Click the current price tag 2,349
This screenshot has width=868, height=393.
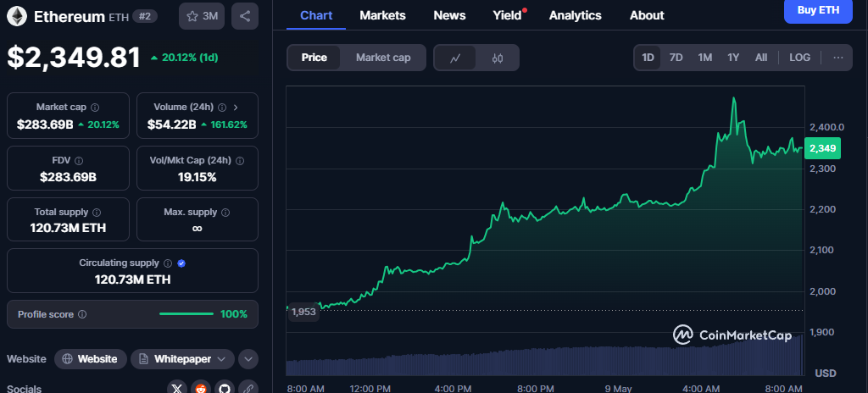click(x=822, y=148)
